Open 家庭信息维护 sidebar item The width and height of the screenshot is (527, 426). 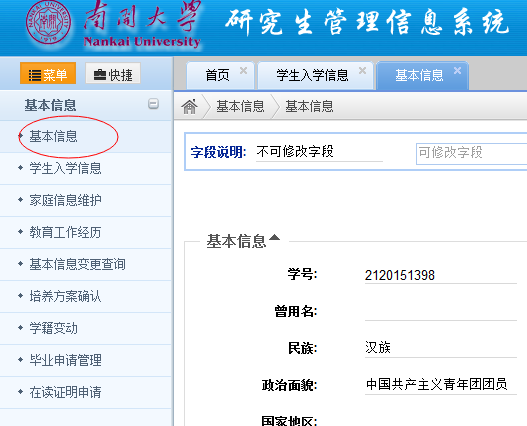(x=65, y=200)
